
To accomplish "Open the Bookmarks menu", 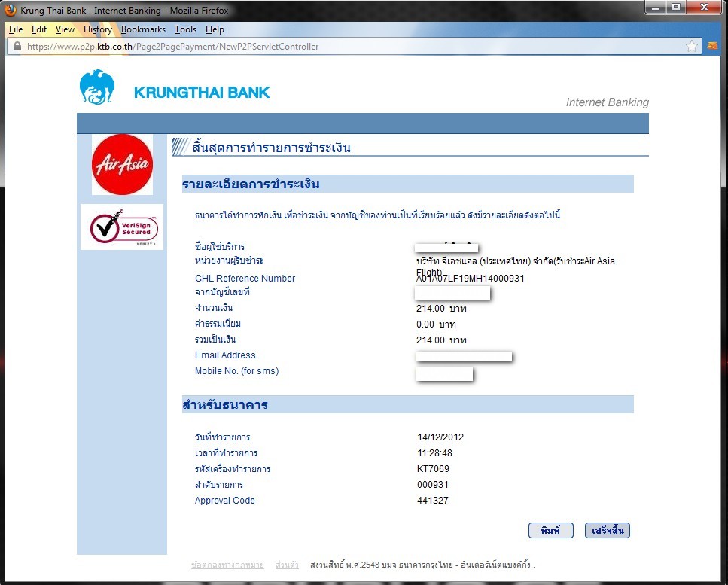I will pyautogui.click(x=144, y=29).
